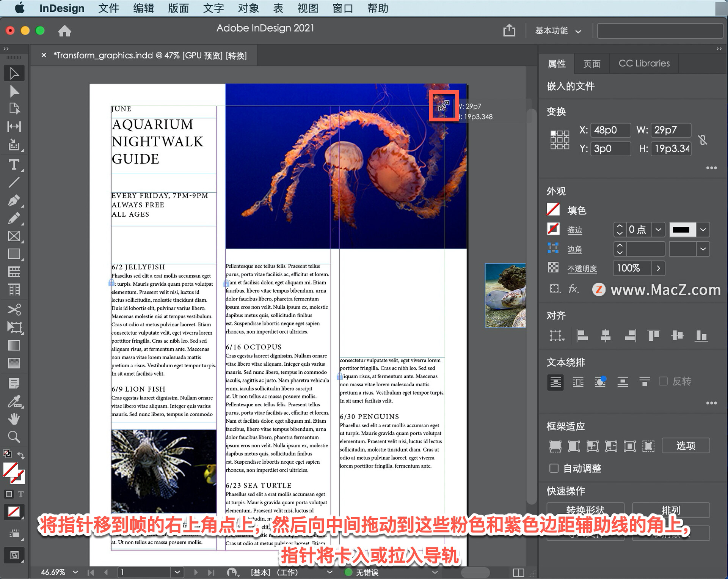Select the Pen tool
Screen dimensions: 728x579
[x=14, y=200]
